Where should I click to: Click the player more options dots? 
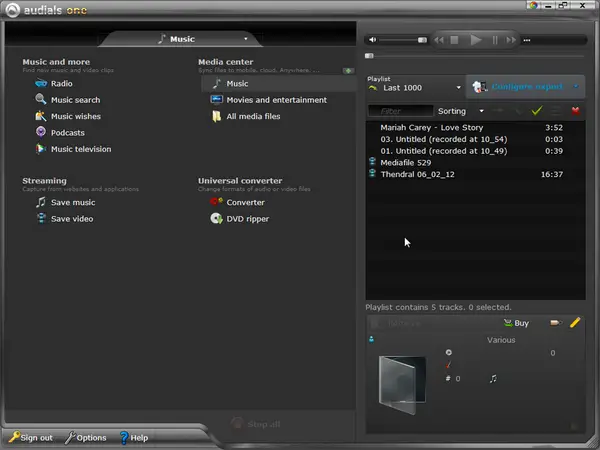[x=527, y=40]
